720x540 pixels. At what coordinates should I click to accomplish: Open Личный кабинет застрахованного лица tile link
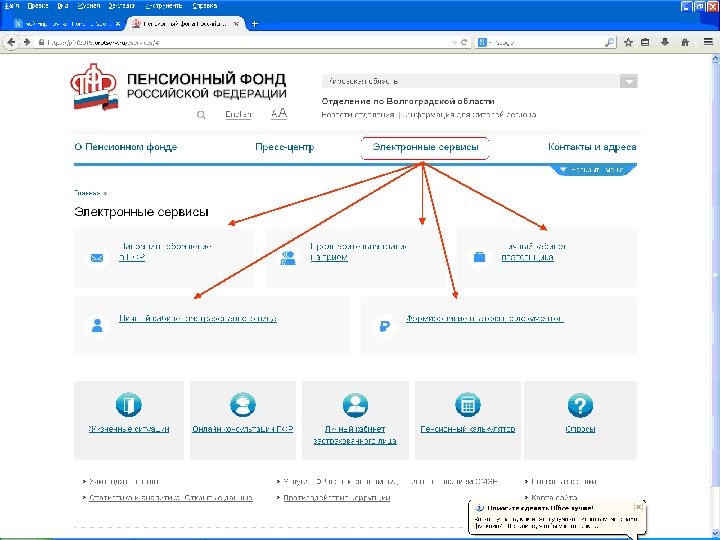point(355,435)
